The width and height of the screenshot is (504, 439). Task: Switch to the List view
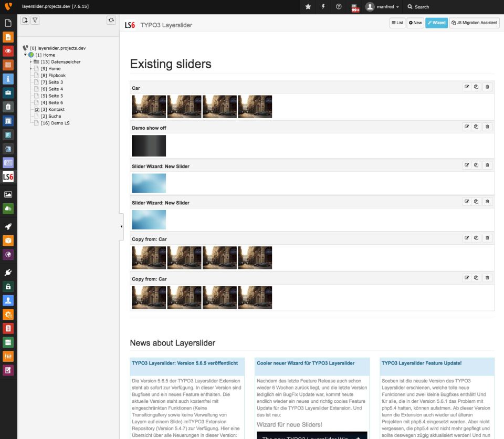(397, 23)
